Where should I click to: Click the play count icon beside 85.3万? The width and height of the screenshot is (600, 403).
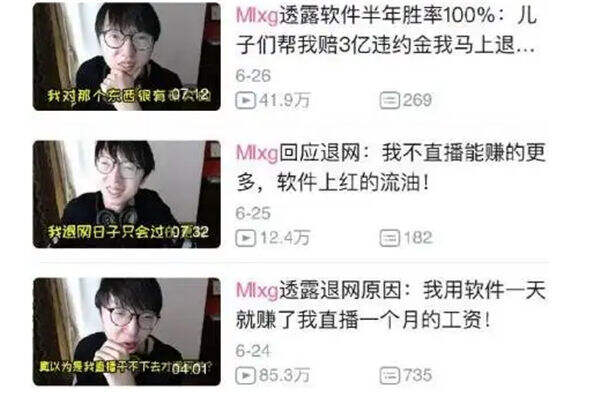(245, 375)
